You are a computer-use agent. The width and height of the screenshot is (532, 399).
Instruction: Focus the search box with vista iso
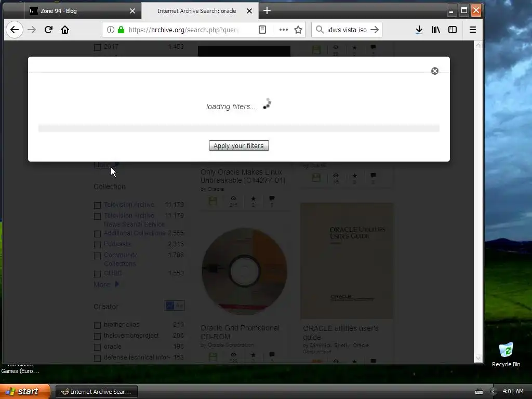pyautogui.click(x=347, y=30)
